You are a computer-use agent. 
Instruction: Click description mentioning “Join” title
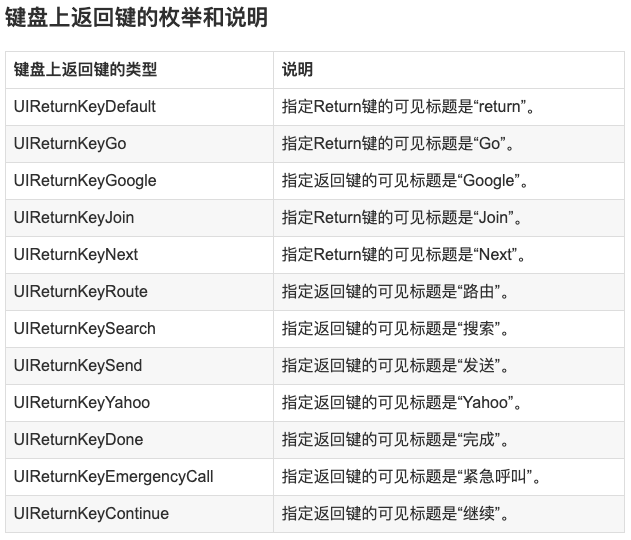(449, 218)
